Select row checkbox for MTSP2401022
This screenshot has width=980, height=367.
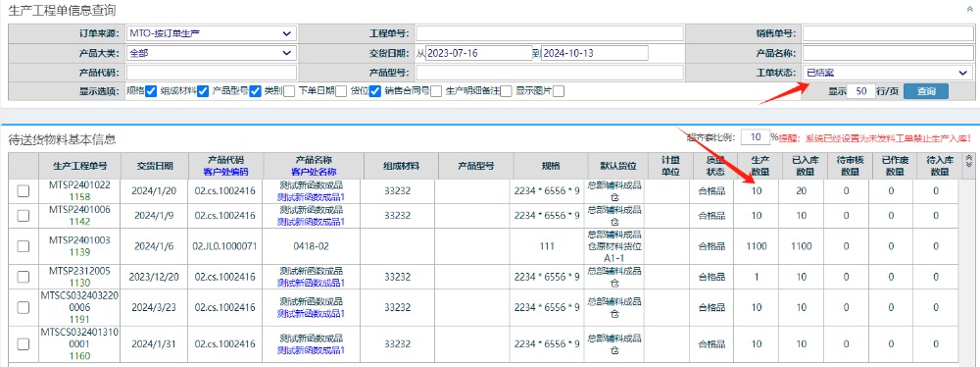[x=24, y=191]
